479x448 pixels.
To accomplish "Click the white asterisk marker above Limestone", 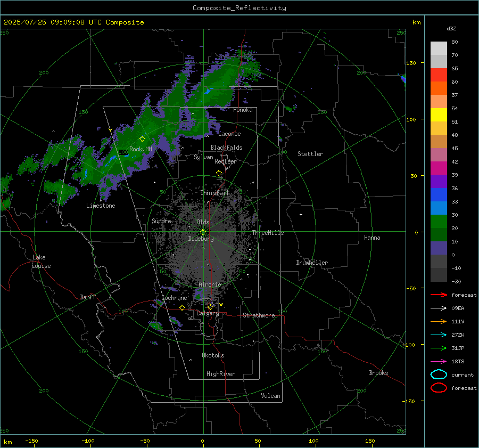I will tap(101, 201).
